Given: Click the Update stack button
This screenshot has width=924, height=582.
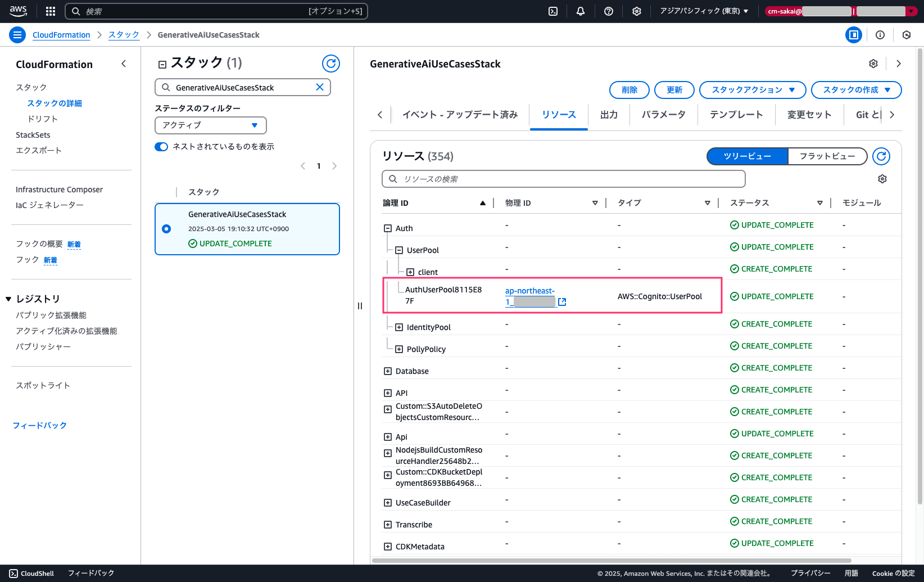Looking at the screenshot, I should click(674, 90).
